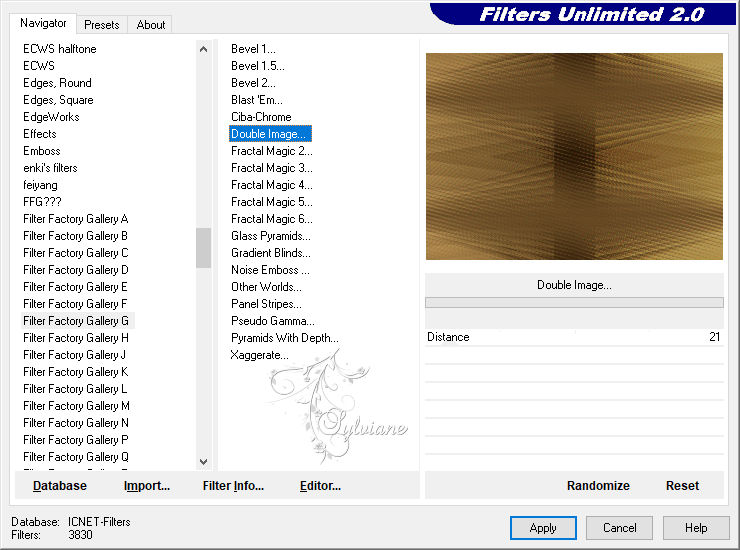The image size is (740, 550).
Task: Select EdgeWorks category
Action: click(51, 117)
